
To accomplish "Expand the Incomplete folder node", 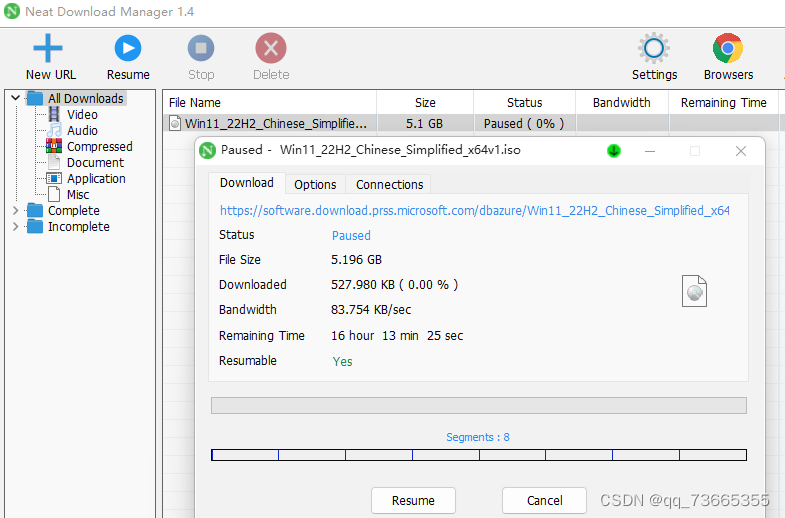I will (x=16, y=227).
